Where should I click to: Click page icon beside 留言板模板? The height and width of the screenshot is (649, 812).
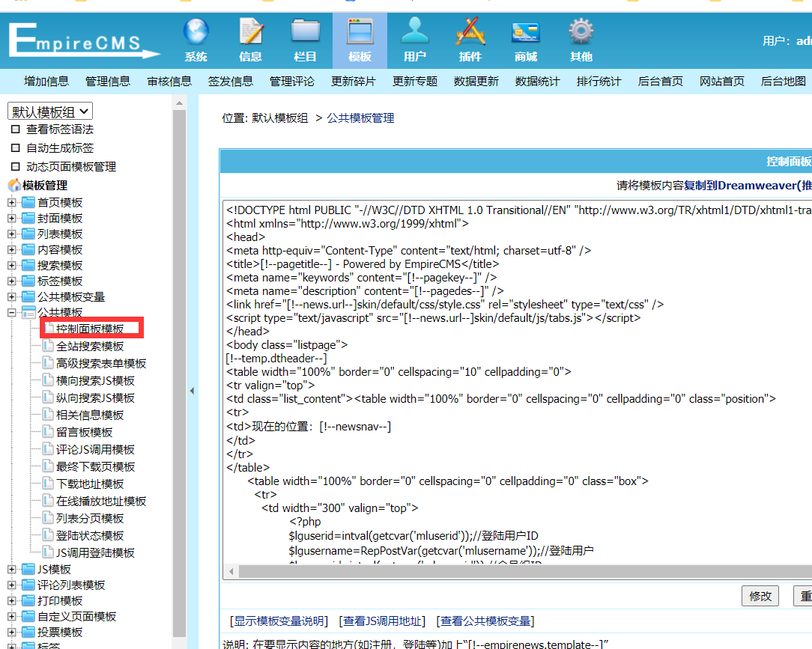point(48,431)
